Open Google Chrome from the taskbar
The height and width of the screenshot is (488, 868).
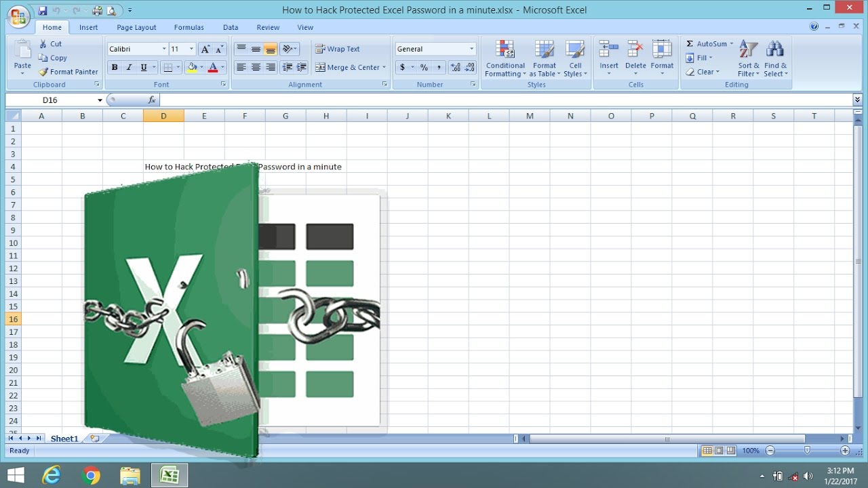tap(91, 475)
